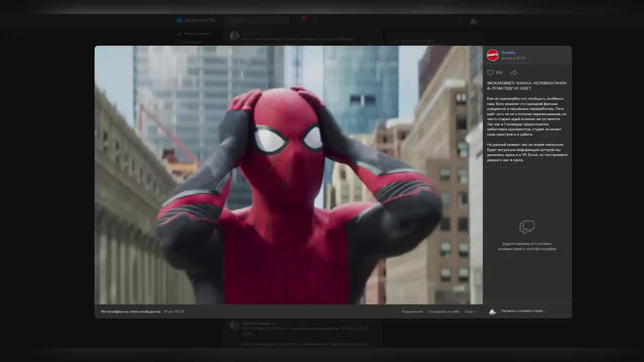Open the profile avatar menu in the background header
Screen dimensions: 644x362
coord(474,21)
